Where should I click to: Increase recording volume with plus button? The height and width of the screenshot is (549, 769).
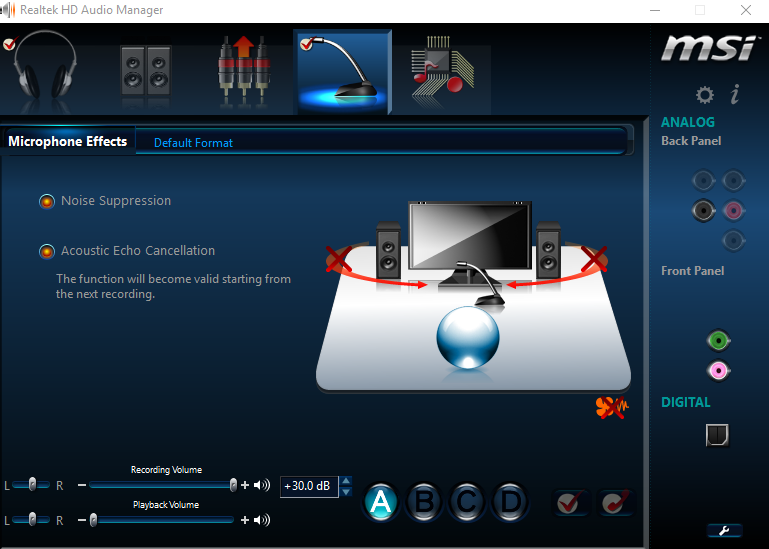pyautogui.click(x=245, y=485)
